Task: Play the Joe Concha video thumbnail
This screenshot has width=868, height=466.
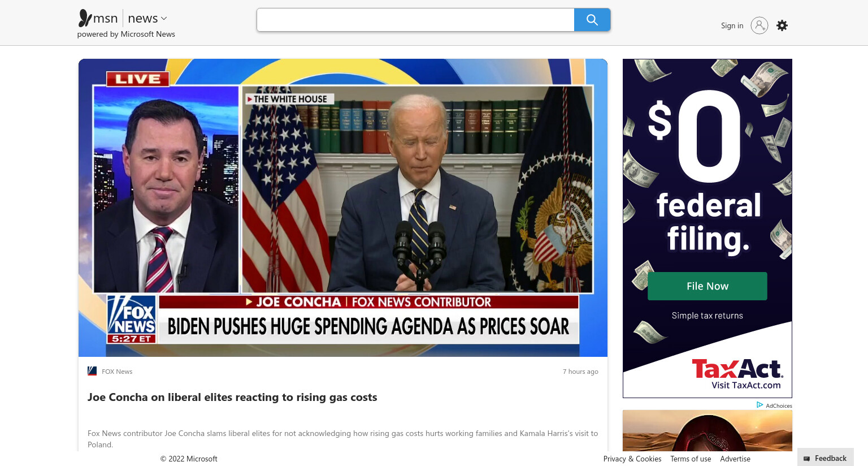Action: pyautogui.click(x=343, y=208)
